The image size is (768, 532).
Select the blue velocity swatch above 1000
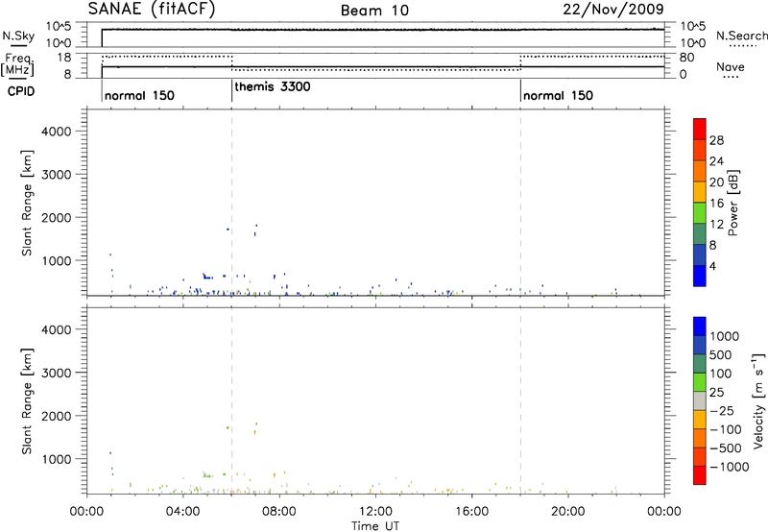pos(700,326)
